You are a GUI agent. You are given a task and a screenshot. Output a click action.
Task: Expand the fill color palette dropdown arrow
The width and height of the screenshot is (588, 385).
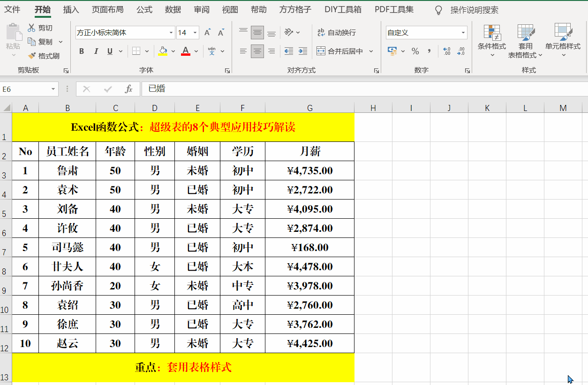coord(173,51)
